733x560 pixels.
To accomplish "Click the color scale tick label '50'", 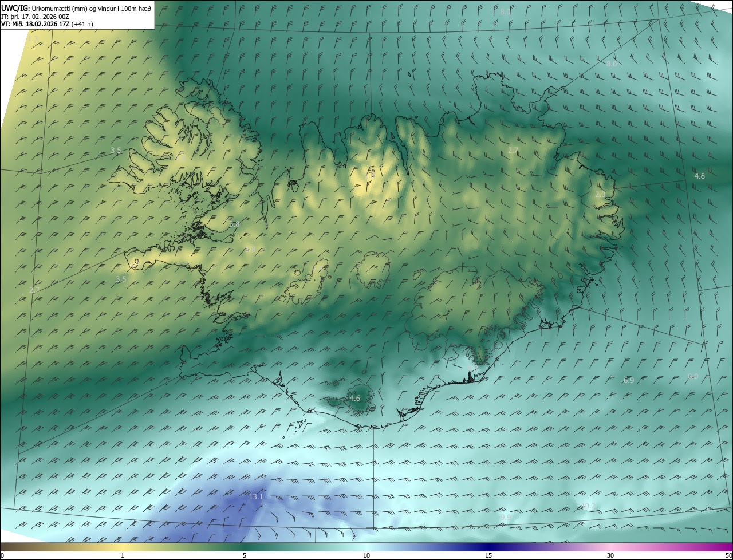I will point(728,555).
